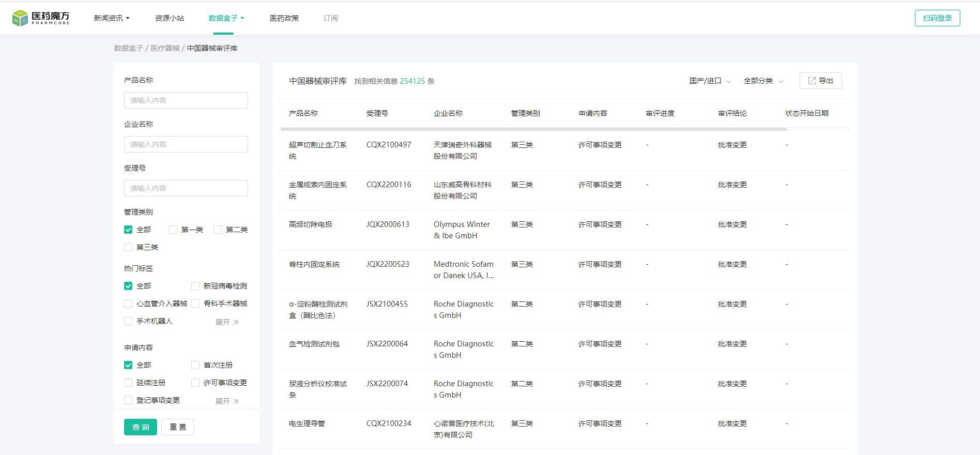The height and width of the screenshot is (455, 980).
Task: Click the 山东威高骨科材料股份有限公司 cell
Action: [x=463, y=190]
